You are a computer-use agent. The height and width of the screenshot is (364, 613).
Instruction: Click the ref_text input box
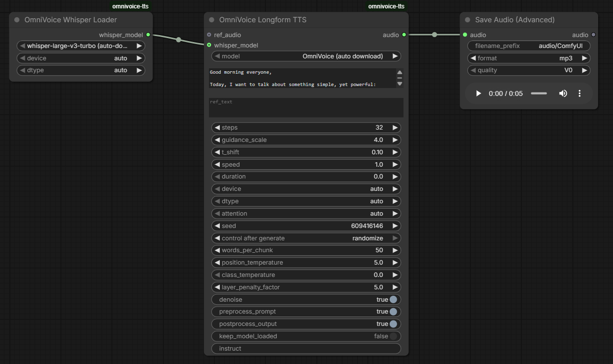[x=306, y=107]
